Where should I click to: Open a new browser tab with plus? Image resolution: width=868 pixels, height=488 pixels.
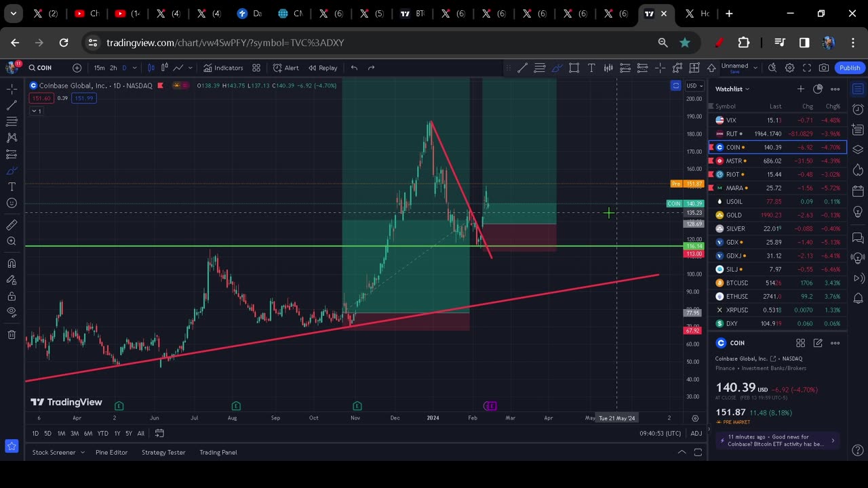pos(729,14)
